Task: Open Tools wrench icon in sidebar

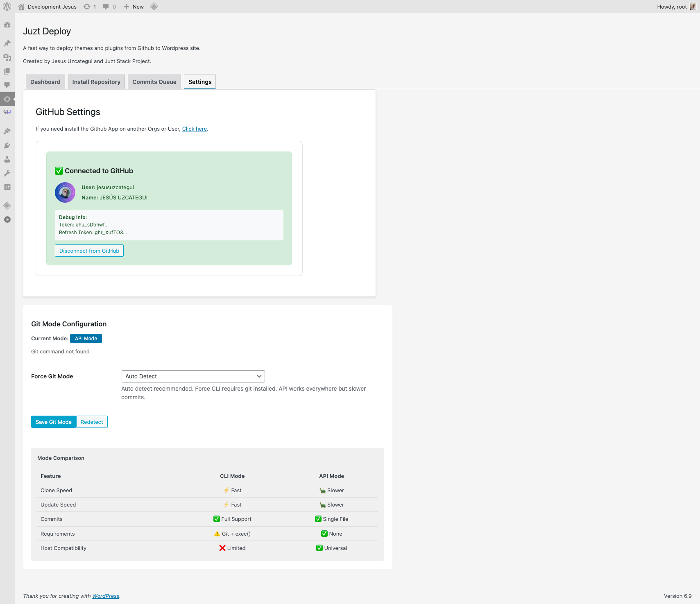Action: [x=7, y=173]
